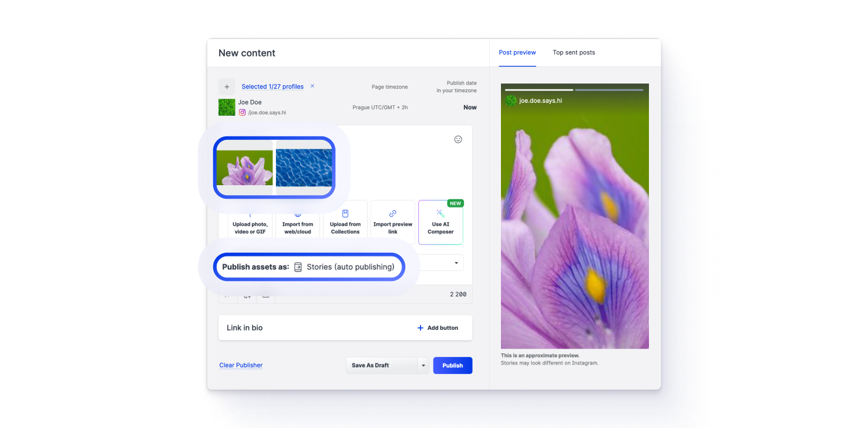Open the emoji picker smiley icon
This screenshot has width=868, height=428.
[458, 139]
